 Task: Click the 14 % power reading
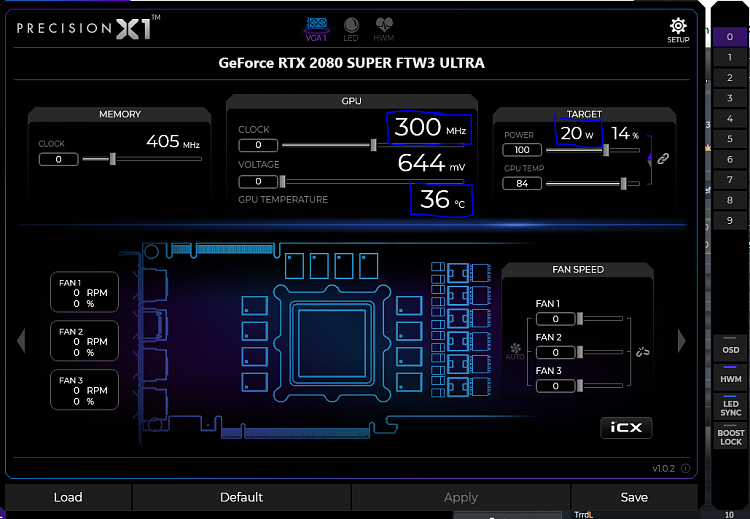(x=625, y=133)
